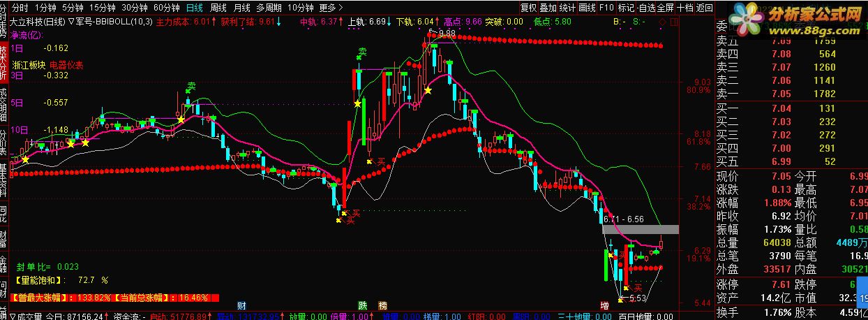Click the gray 6.71 - 6.56 gap zone
Viewport: 868px width, 320px height.
[640, 229]
